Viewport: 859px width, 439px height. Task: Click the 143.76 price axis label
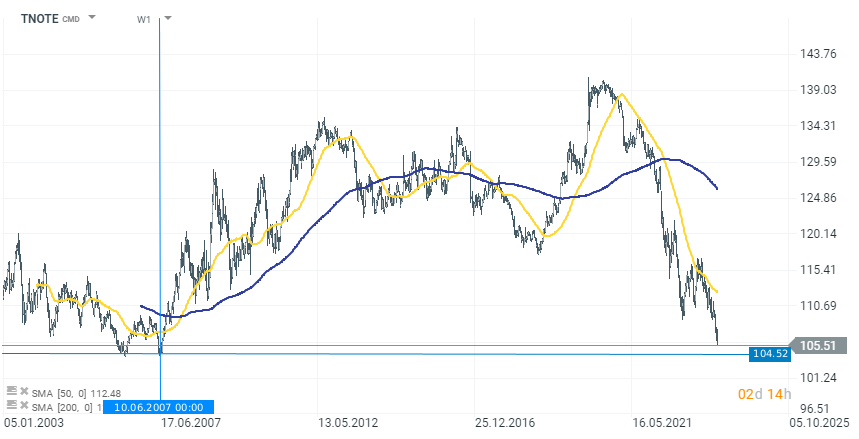818,54
